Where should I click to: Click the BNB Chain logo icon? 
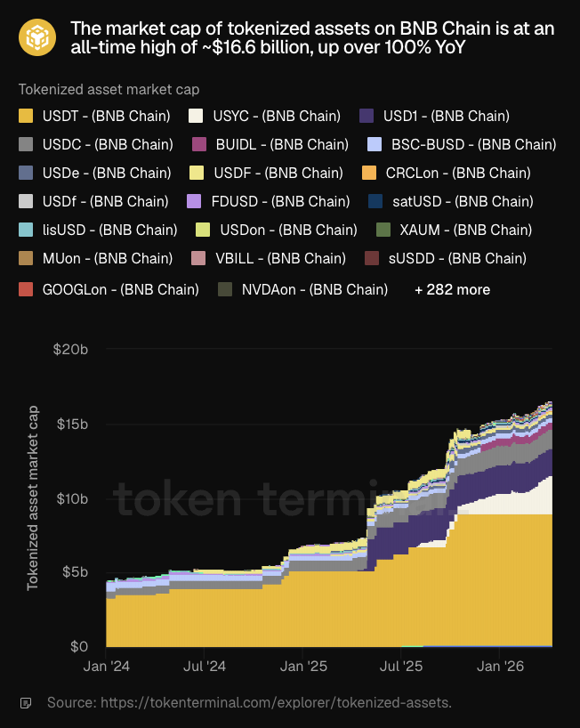click(x=38, y=38)
